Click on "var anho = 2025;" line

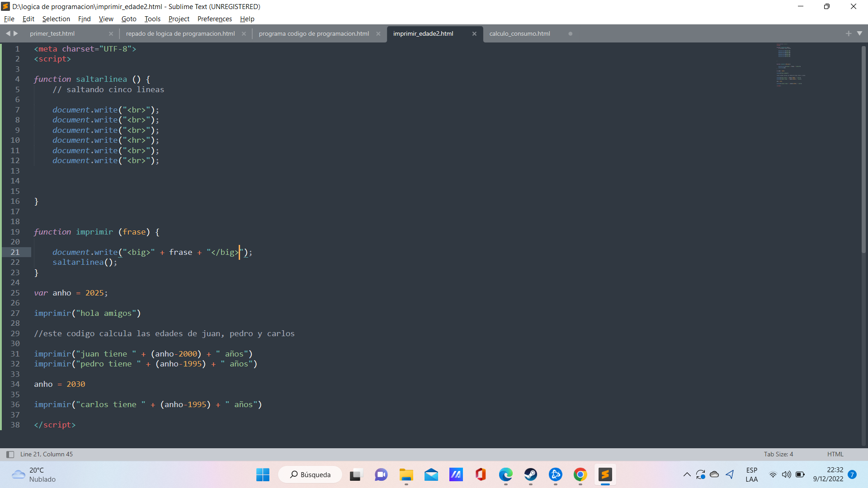pos(71,293)
